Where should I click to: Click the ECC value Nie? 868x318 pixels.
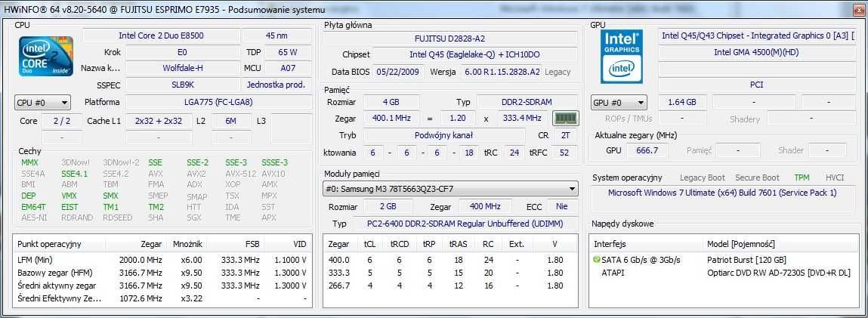coord(563,207)
